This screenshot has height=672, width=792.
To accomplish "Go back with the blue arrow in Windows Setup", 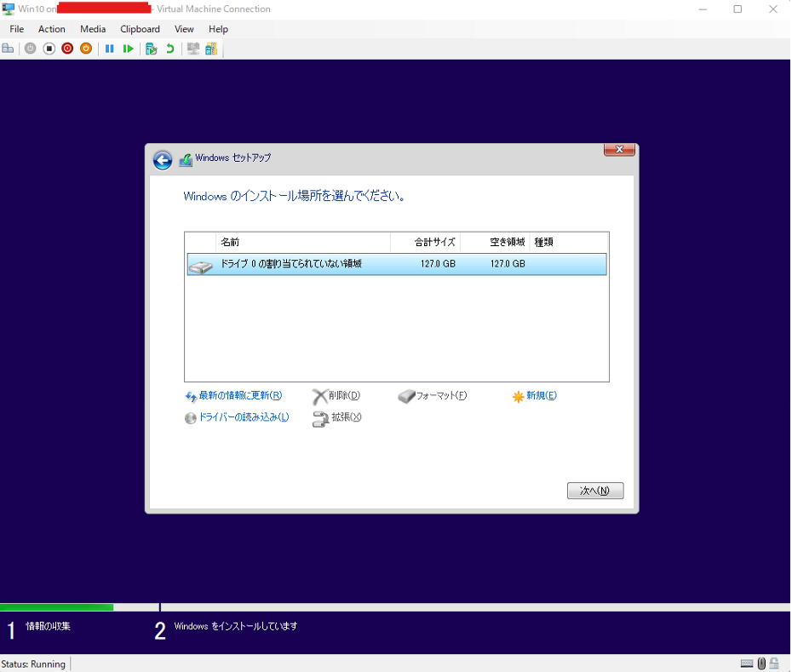I will point(163,161).
